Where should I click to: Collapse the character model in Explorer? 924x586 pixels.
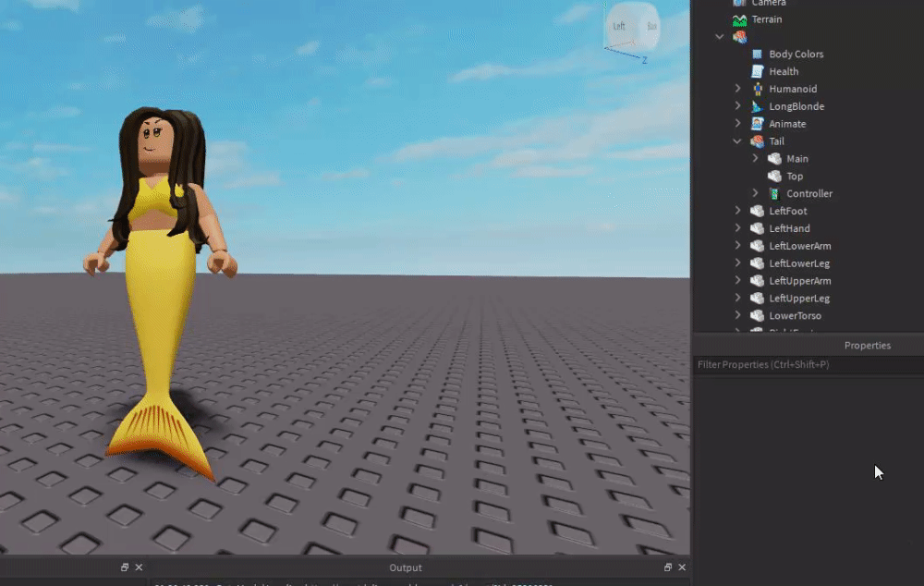coord(720,37)
